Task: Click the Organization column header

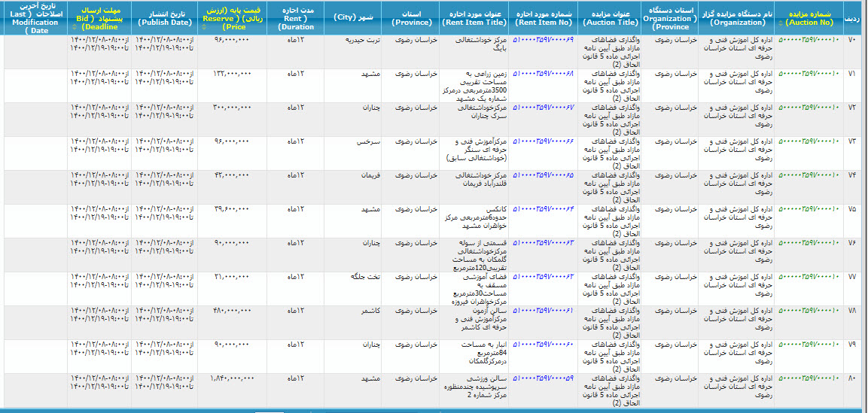Action: coord(736,18)
